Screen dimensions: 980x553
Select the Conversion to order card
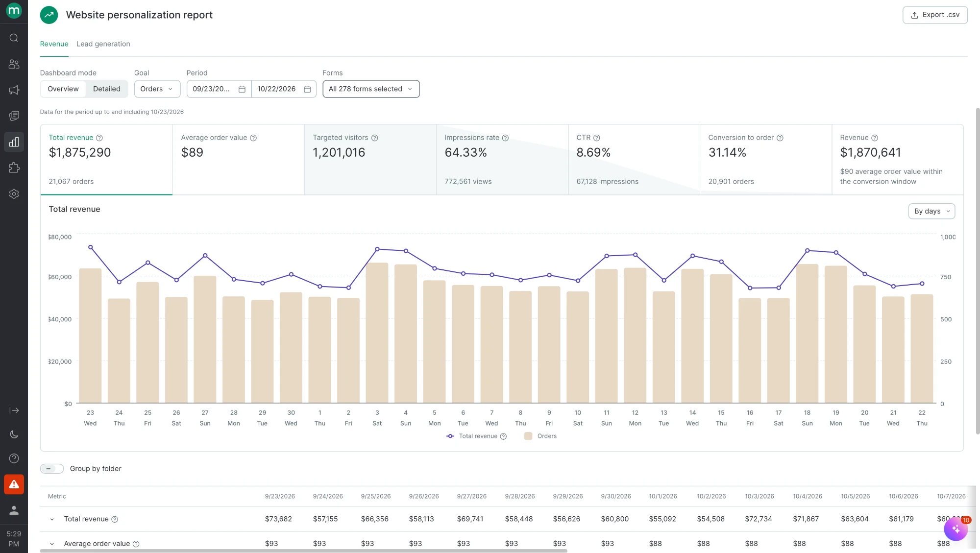[766, 160]
